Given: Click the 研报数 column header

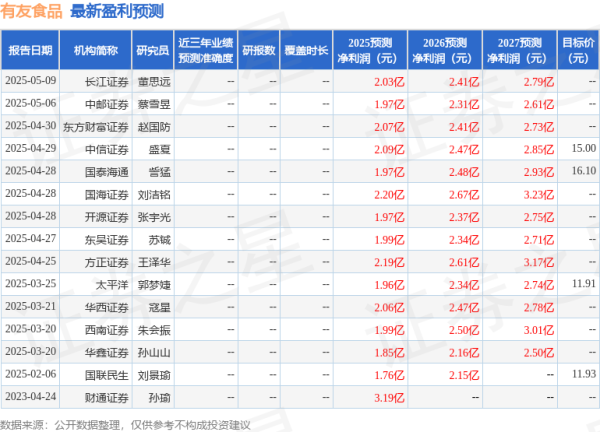Looking at the screenshot, I should coord(259,50).
